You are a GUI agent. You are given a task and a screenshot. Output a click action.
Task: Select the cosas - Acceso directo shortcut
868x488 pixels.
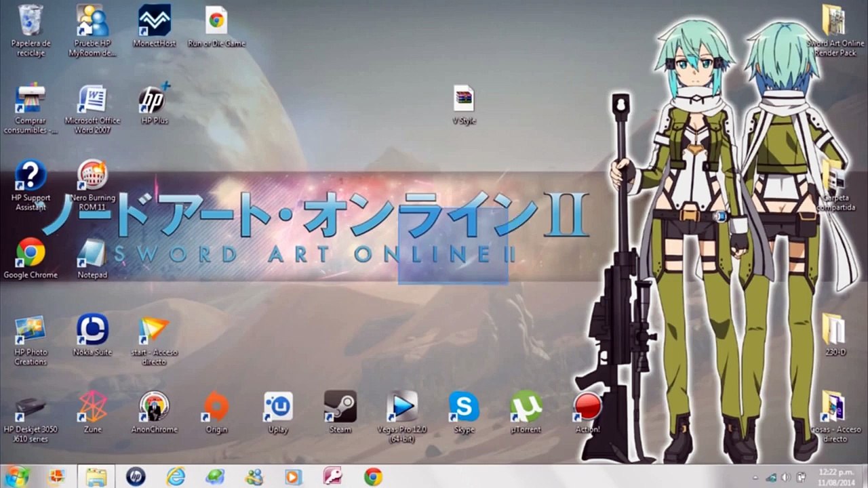(835, 418)
